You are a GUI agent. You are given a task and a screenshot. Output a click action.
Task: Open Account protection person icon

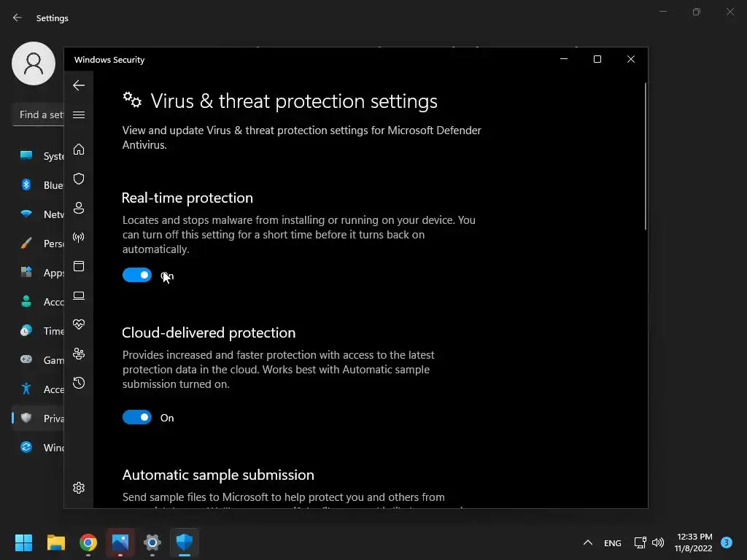coord(79,208)
